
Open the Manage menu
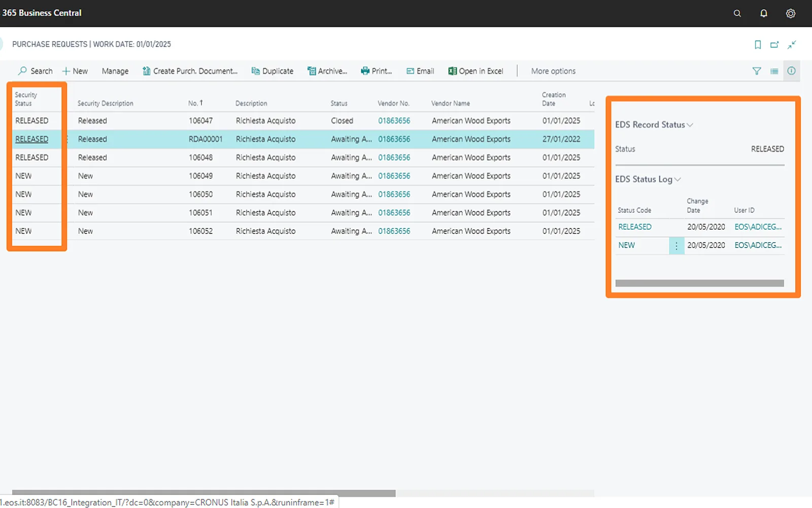point(115,71)
